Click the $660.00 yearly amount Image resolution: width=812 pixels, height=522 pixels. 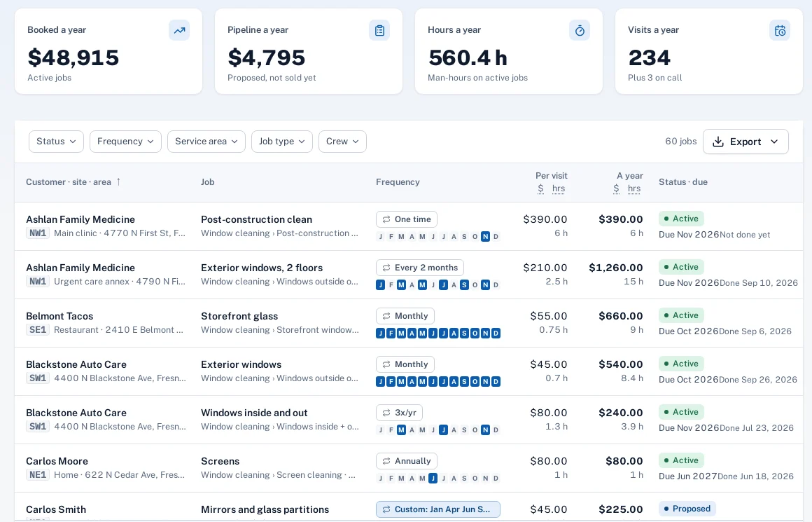click(620, 316)
